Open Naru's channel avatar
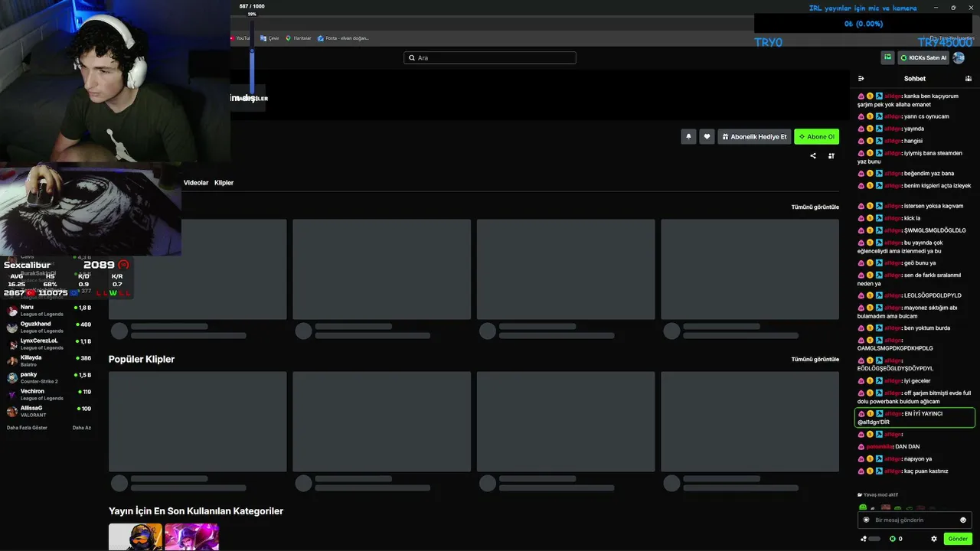The width and height of the screenshot is (980, 551). point(12,311)
